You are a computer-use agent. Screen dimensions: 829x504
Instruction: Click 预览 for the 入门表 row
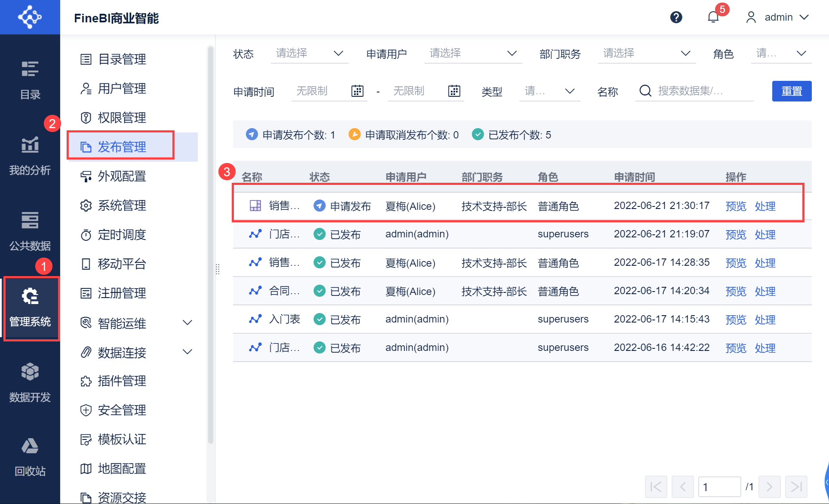736,320
